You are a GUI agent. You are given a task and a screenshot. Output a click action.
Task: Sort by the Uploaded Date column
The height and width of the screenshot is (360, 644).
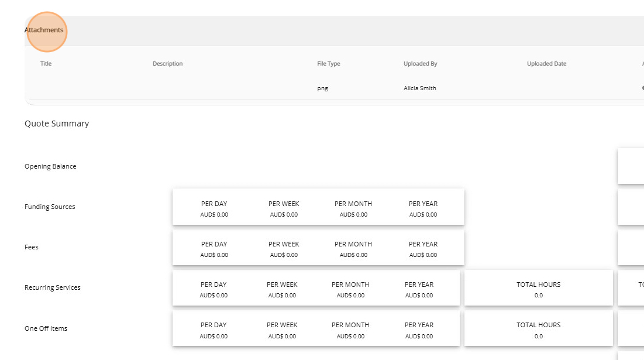(546, 64)
